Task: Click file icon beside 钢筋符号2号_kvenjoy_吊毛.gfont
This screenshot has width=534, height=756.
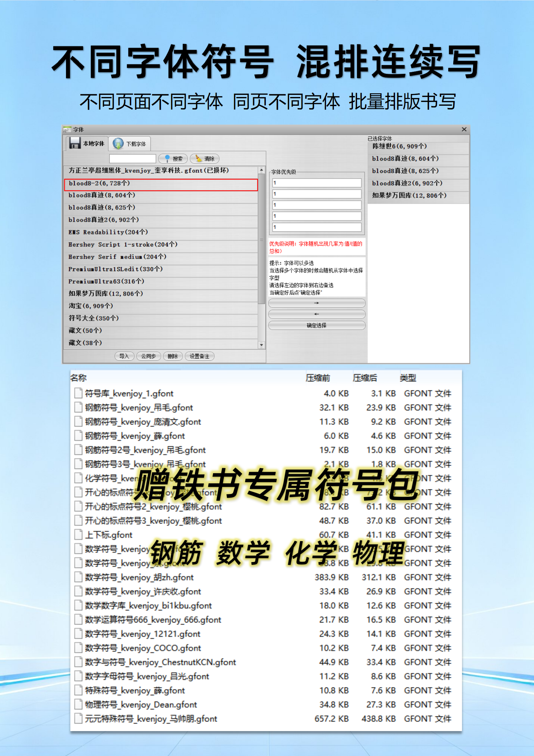Action: click(x=78, y=450)
